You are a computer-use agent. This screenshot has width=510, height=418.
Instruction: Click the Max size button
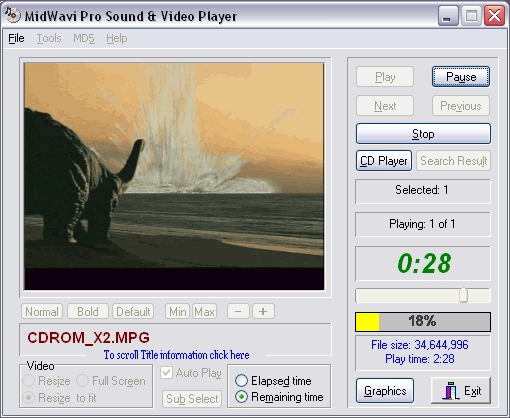tap(204, 312)
